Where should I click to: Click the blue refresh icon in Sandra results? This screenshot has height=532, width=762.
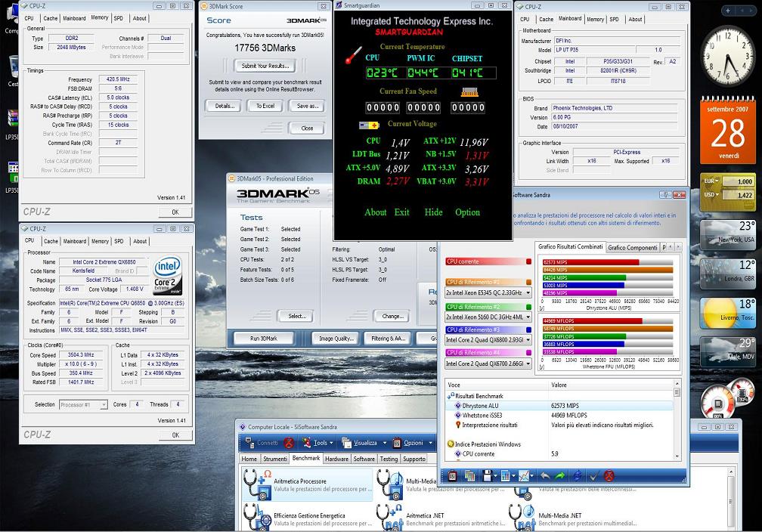[x=578, y=475]
